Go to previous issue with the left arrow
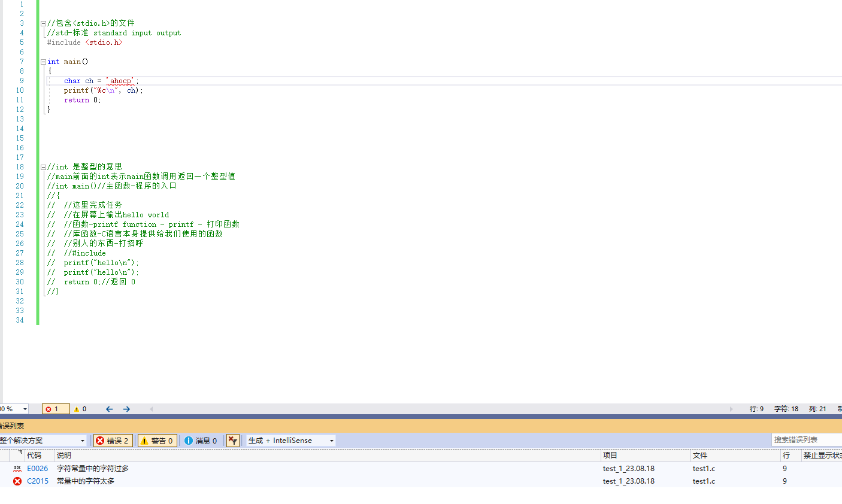The image size is (842, 504). tap(109, 409)
